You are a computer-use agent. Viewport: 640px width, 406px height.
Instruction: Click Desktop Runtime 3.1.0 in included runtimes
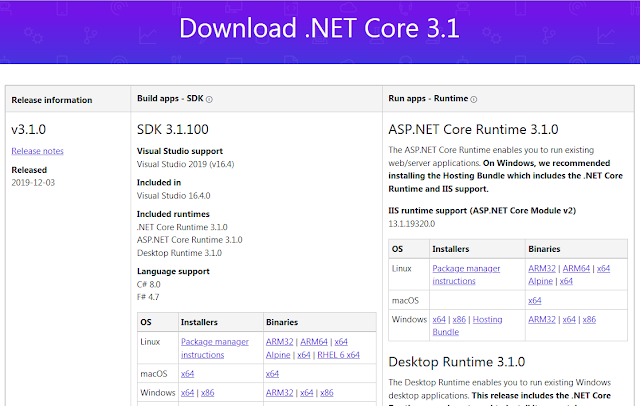tap(179, 253)
